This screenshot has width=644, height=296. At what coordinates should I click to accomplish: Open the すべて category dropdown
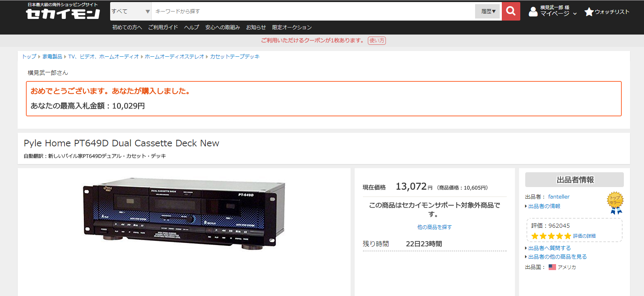pos(131,11)
